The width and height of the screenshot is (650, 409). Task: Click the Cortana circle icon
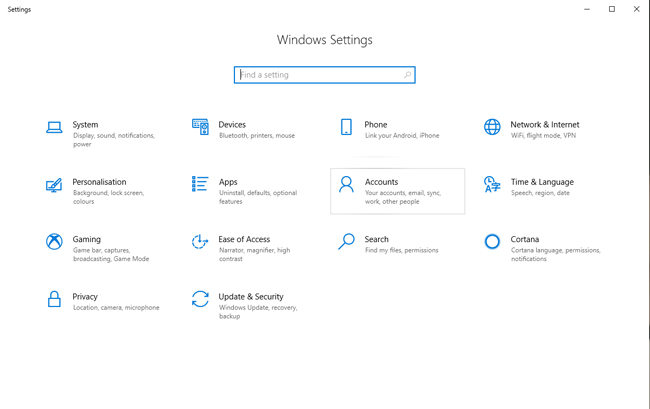[x=492, y=242]
